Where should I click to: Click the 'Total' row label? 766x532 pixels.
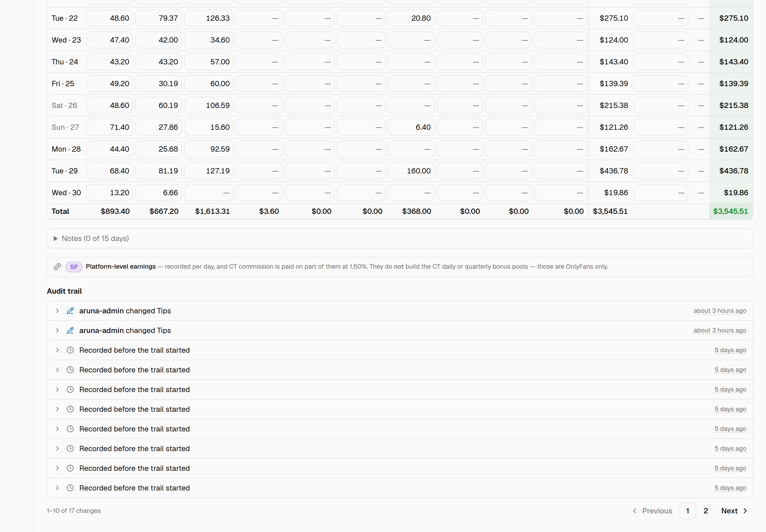point(60,211)
